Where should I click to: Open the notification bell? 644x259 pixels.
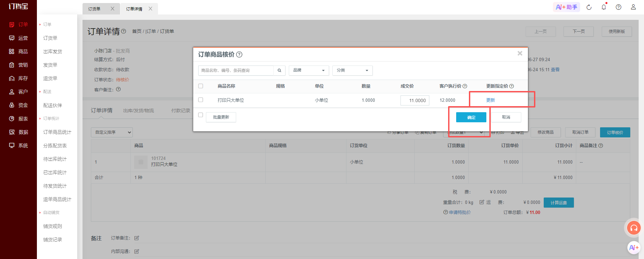604,7
